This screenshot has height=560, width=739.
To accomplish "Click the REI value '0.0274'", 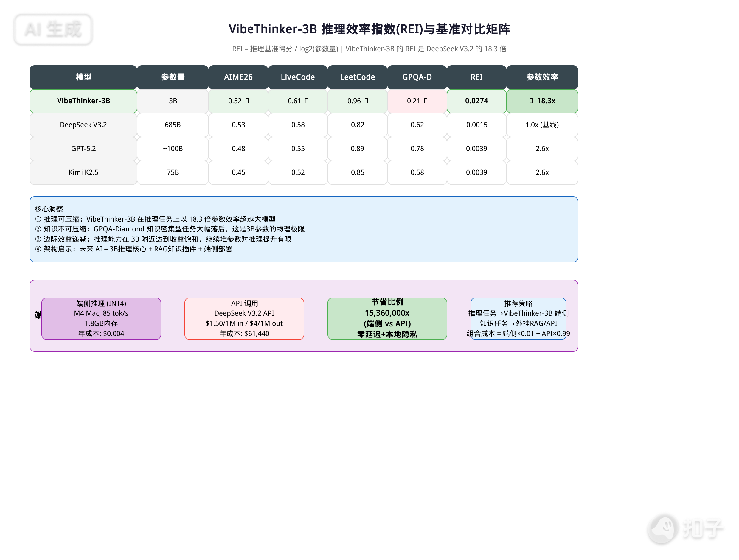I will (477, 101).
